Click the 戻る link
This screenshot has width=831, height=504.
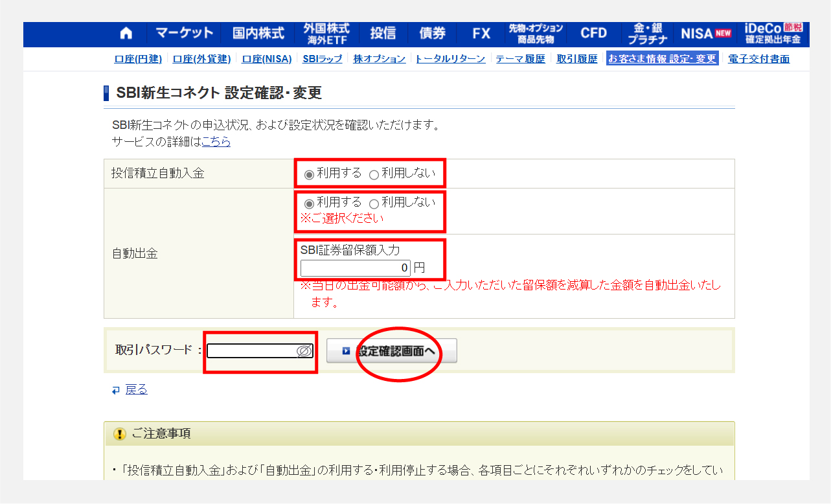pos(136,389)
